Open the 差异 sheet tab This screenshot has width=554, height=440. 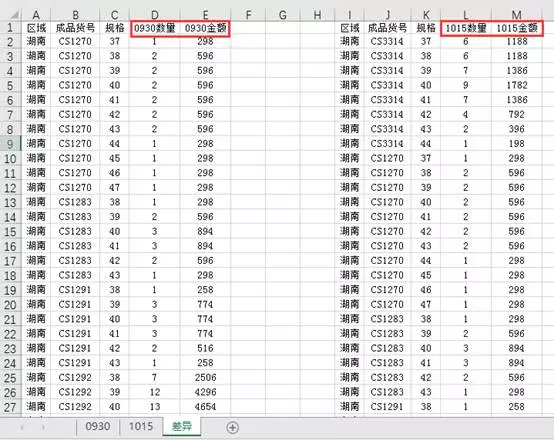(x=182, y=426)
